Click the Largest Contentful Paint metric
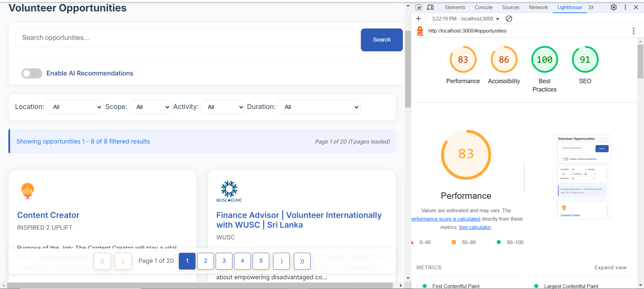This screenshot has width=644, height=289. click(x=571, y=286)
